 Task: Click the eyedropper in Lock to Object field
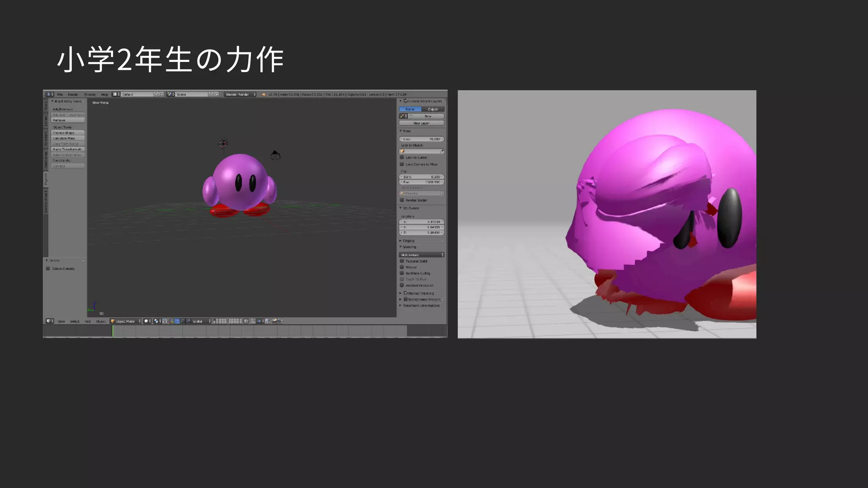441,151
